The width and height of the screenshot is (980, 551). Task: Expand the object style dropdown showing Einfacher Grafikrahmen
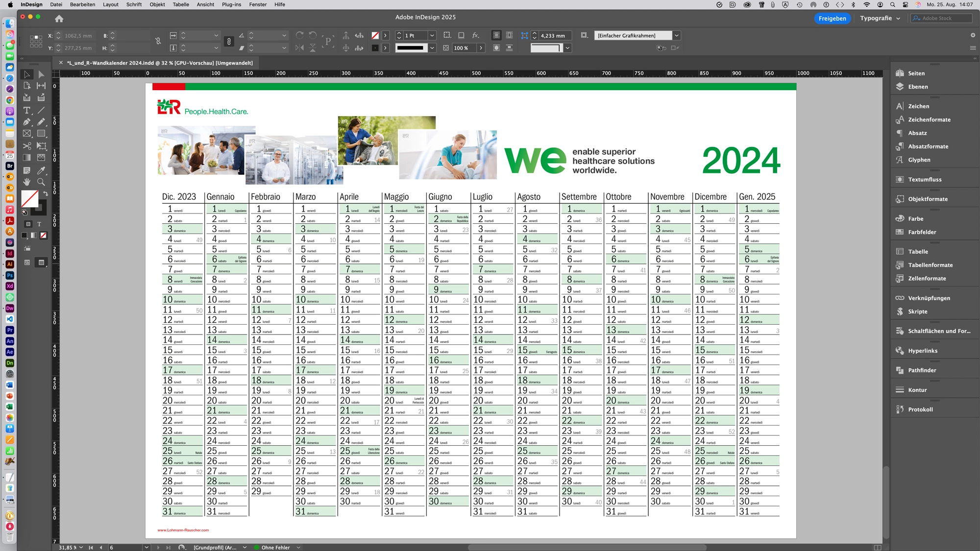point(677,35)
